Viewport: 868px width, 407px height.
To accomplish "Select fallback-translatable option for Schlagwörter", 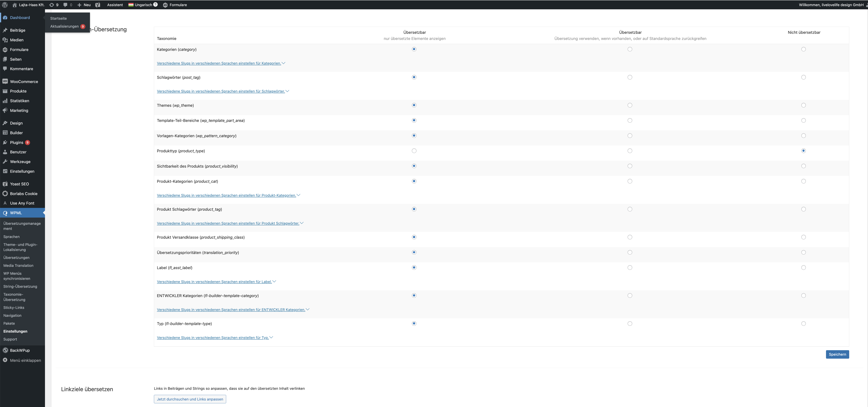I will (x=630, y=77).
